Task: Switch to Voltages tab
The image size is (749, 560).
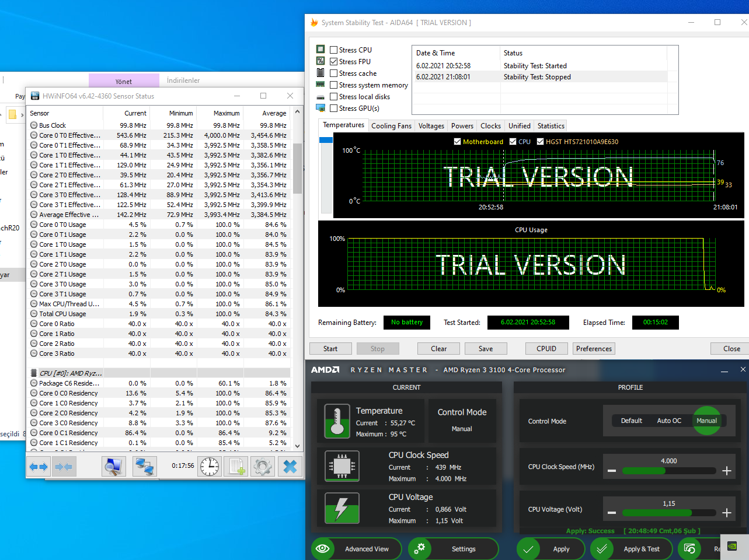Action: click(x=431, y=126)
